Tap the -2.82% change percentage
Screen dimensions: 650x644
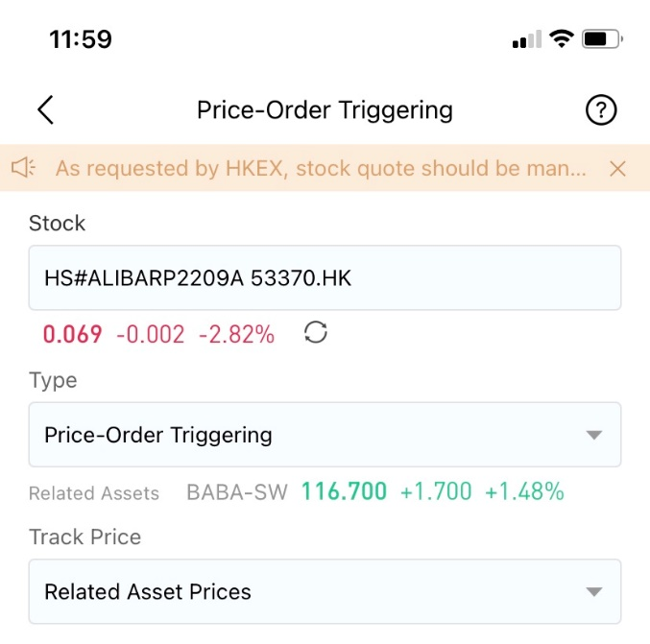(x=237, y=334)
